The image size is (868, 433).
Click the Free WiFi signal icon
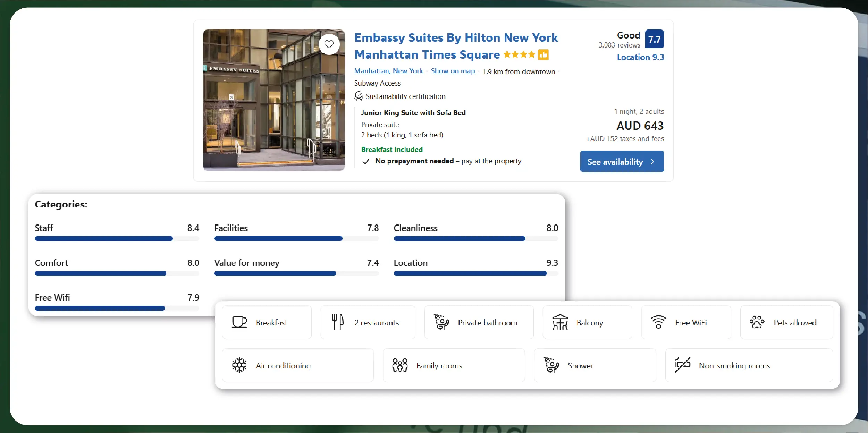[x=658, y=322]
